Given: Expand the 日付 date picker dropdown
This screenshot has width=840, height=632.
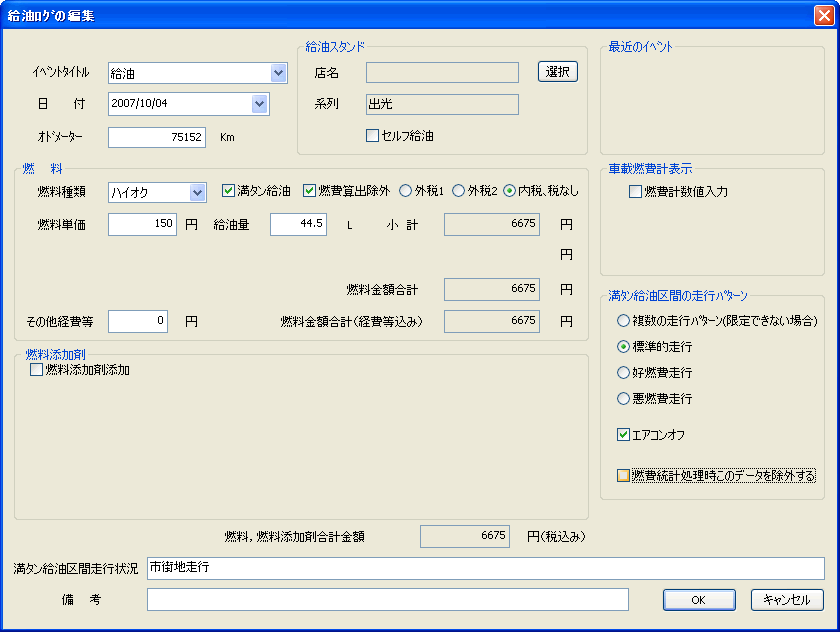Looking at the screenshot, I should coord(260,104).
